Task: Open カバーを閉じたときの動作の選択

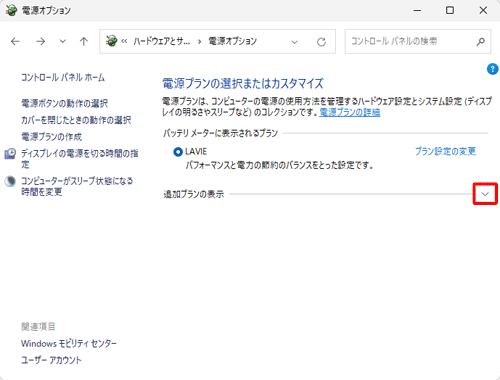Action: 76,120
